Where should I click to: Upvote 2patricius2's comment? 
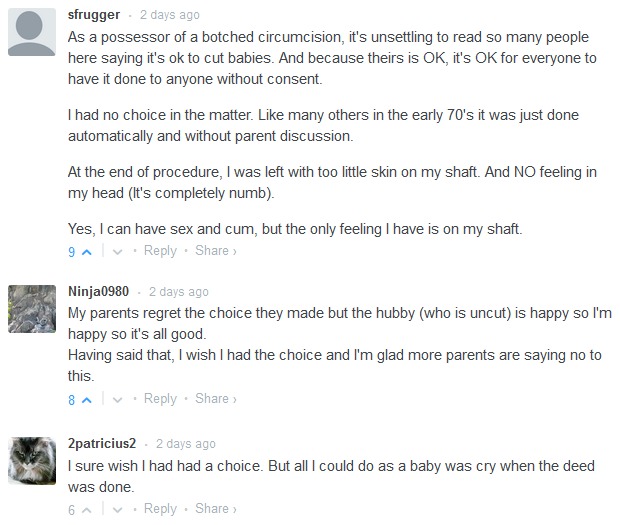86,510
